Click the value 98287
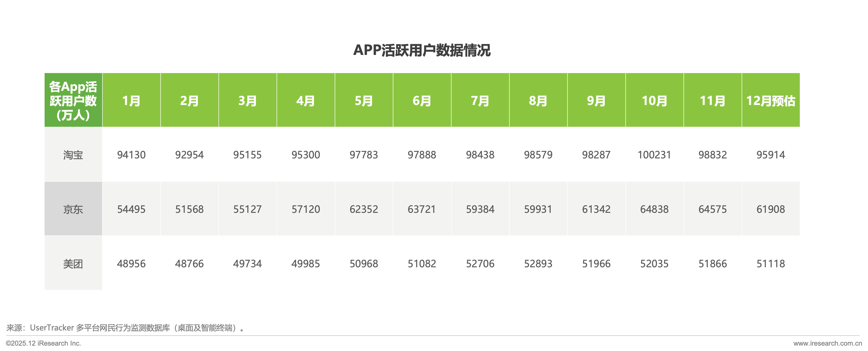The height and width of the screenshot is (351, 868). coord(596,155)
